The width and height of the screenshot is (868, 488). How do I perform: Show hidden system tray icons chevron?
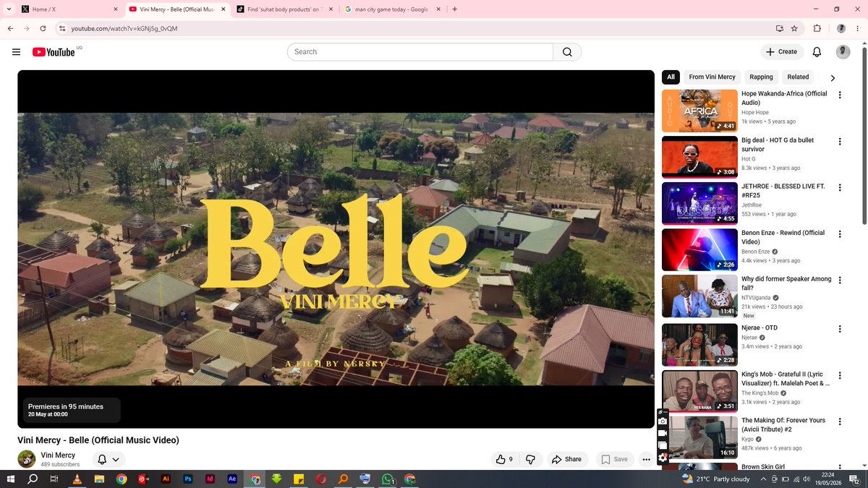(x=763, y=479)
